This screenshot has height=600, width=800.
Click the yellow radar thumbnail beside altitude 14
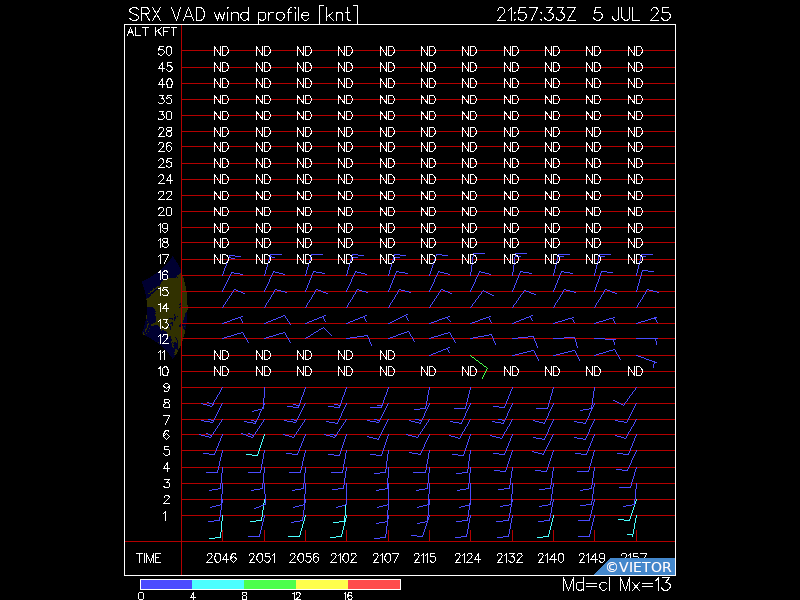(164, 307)
